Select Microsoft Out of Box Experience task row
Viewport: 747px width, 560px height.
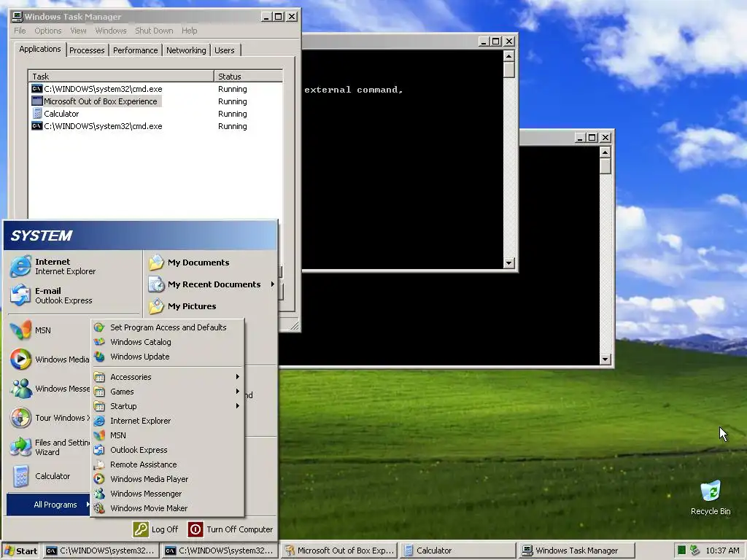pyautogui.click(x=155, y=101)
